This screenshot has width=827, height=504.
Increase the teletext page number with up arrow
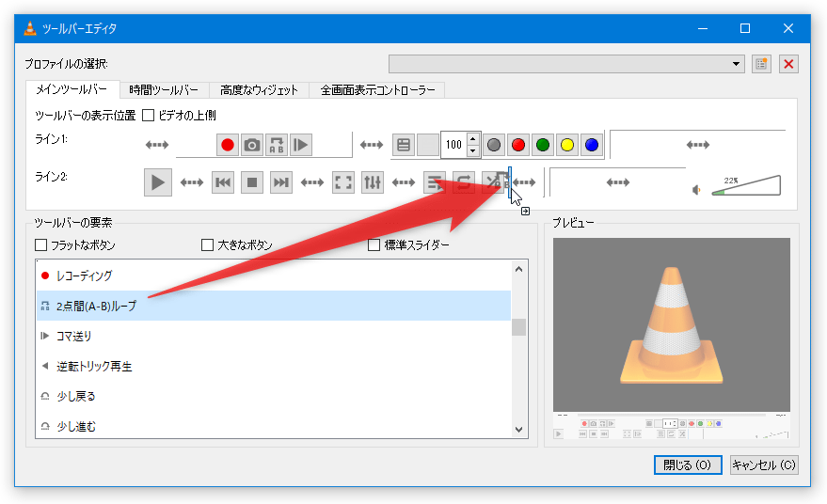point(473,139)
